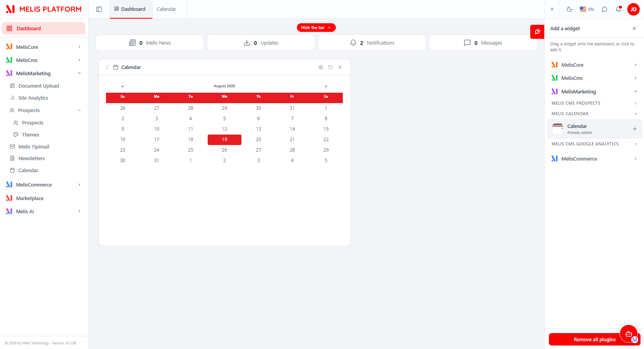Open Notifications counter card
This screenshot has height=349, width=644.
pyautogui.click(x=372, y=43)
